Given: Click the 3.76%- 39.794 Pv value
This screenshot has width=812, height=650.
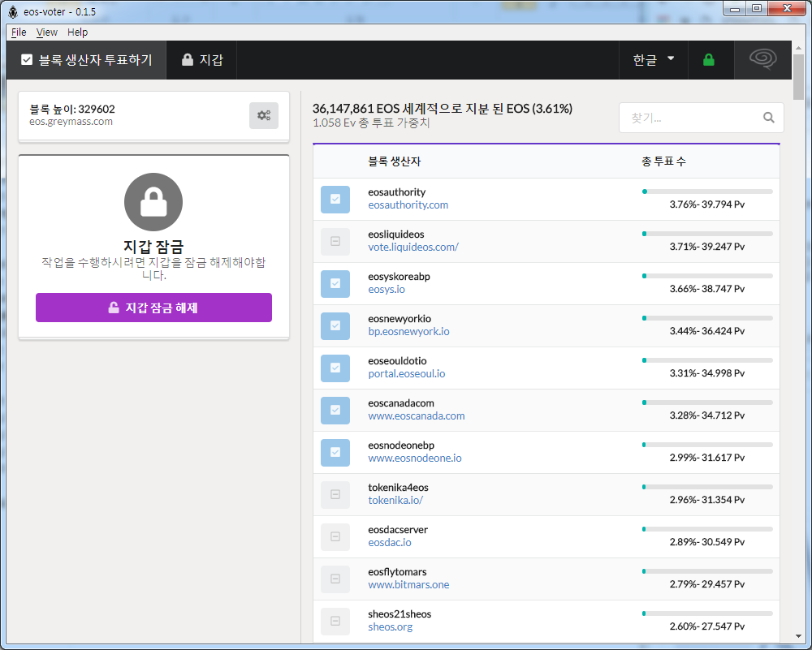Looking at the screenshot, I should coord(707,204).
